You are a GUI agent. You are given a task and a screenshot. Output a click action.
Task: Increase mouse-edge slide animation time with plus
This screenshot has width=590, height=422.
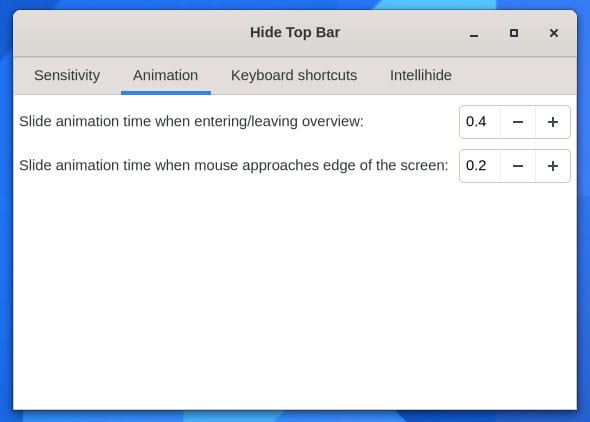click(553, 166)
